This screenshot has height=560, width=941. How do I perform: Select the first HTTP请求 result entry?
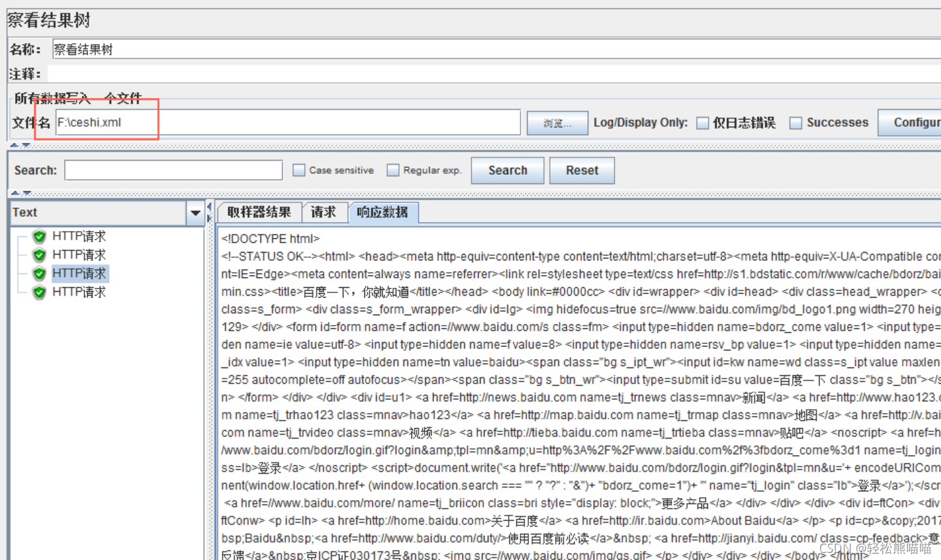pyautogui.click(x=79, y=236)
